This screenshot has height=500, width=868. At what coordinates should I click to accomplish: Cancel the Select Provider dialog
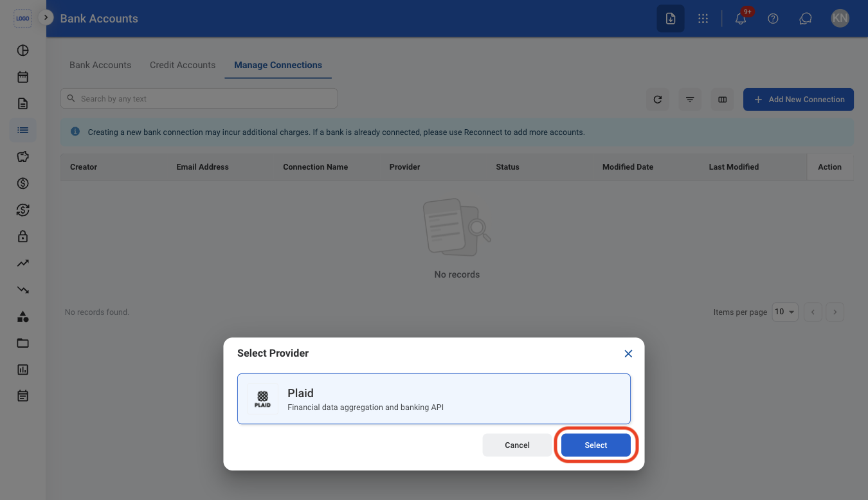click(517, 445)
